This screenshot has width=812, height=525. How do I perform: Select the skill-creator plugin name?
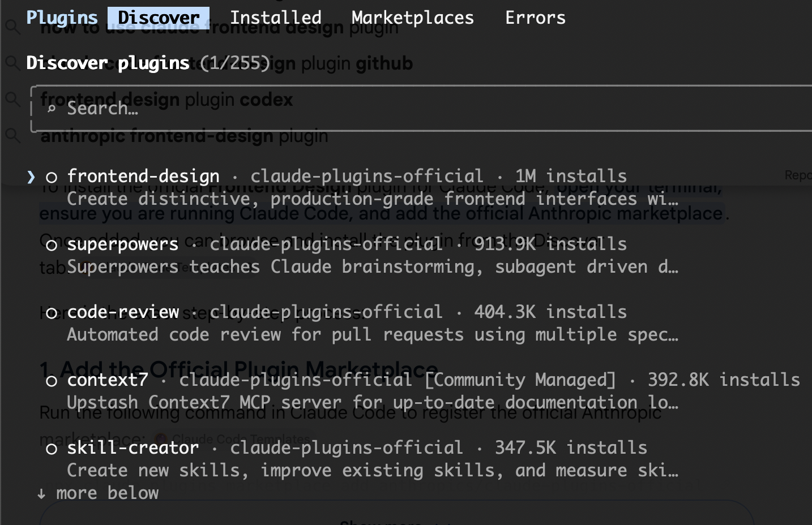point(133,447)
